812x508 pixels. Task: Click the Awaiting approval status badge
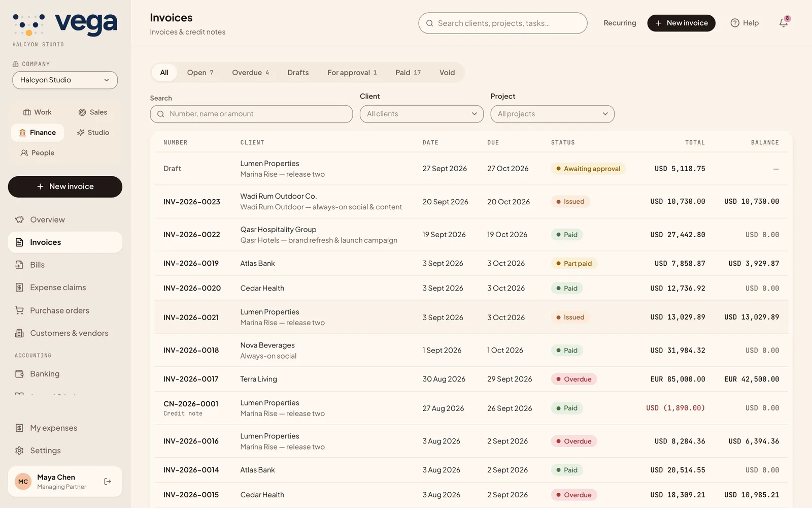tap(588, 169)
